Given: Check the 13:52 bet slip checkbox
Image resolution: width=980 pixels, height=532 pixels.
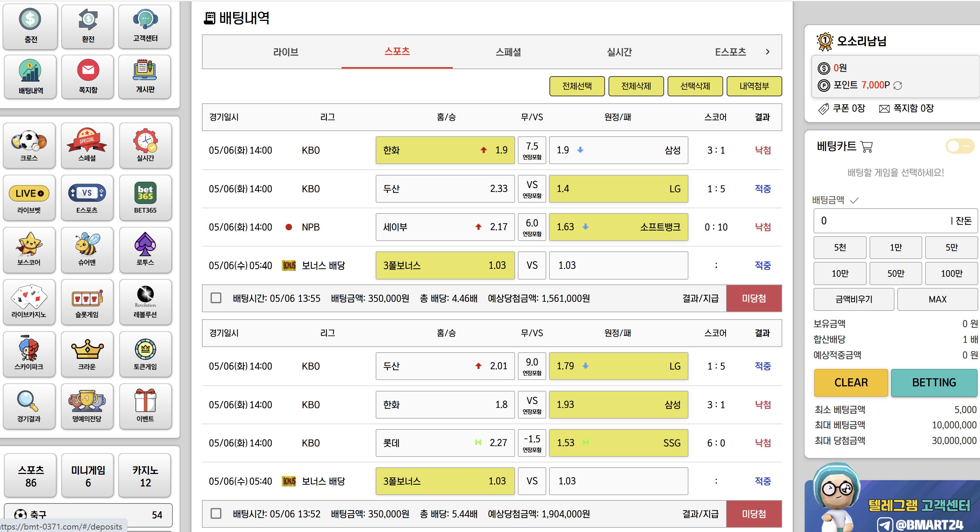Looking at the screenshot, I should 216,513.
